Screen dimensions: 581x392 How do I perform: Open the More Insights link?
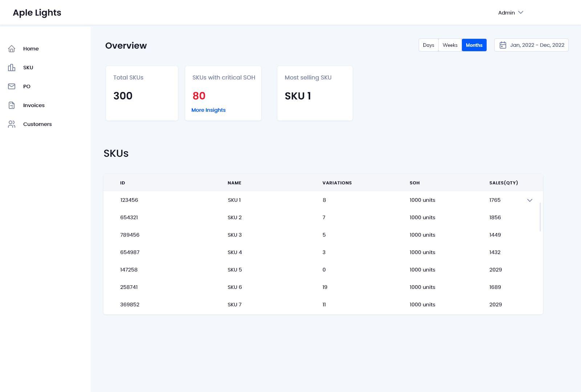(x=208, y=110)
